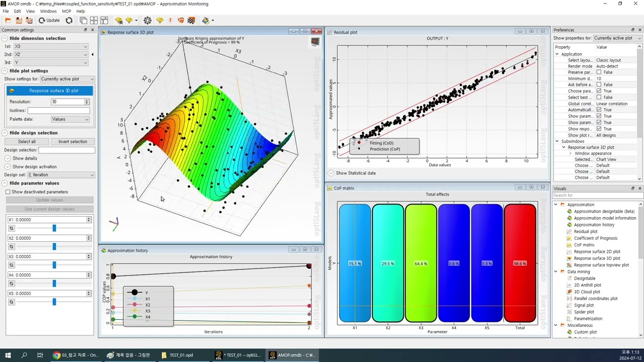Toggle the Choose para... True checkbox
This screenshot has height=362, width=644.
coord(599,91)
